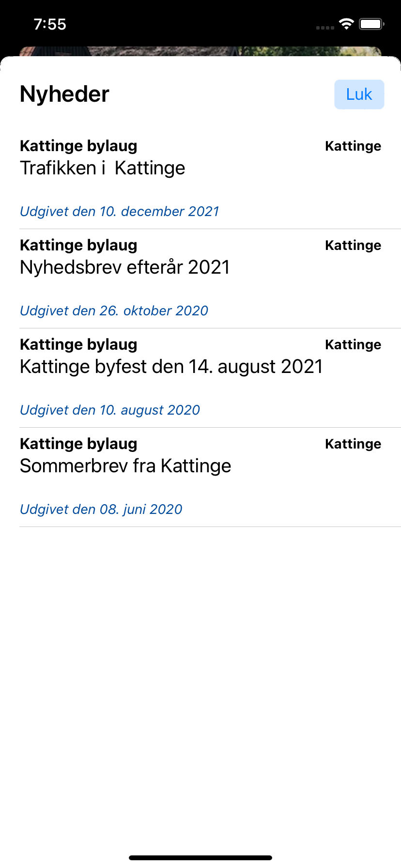Tap Kattinge tag on Trafikken item

click(353, 146)
